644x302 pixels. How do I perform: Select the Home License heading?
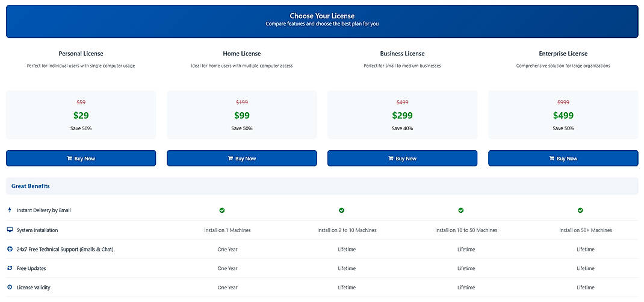point(242,54)
